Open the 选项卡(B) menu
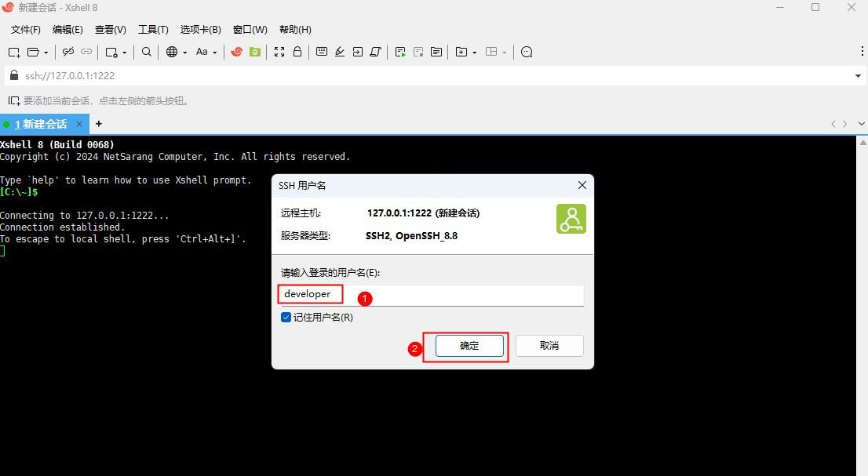868x476 pixels. [x=200, y=29]
